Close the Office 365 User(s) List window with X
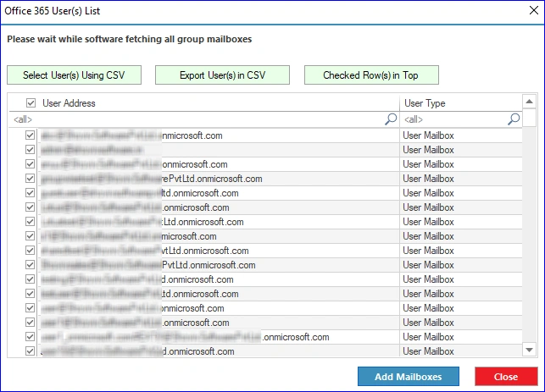545x392 pixels. 533,10
